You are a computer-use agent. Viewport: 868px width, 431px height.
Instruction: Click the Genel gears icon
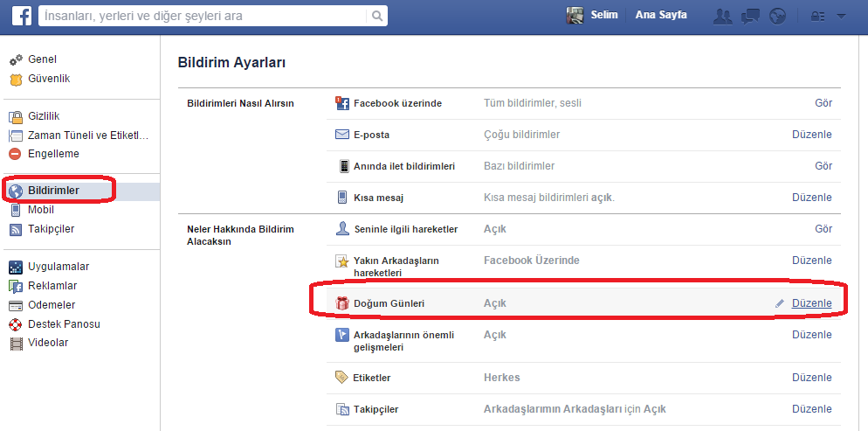pos(16,59)
